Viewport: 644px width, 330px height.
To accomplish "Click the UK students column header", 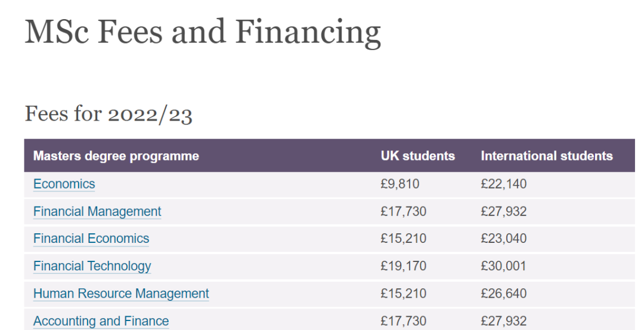I will pos(417,156).
